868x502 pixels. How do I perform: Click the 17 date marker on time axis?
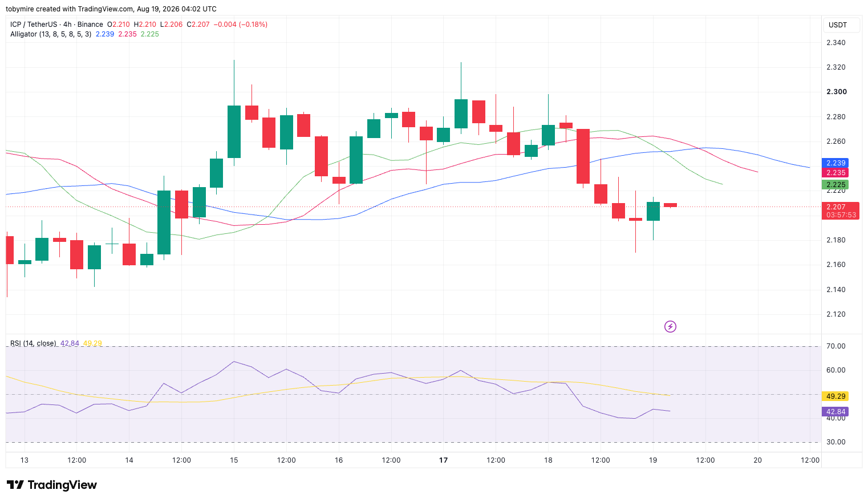pos(444,460)
